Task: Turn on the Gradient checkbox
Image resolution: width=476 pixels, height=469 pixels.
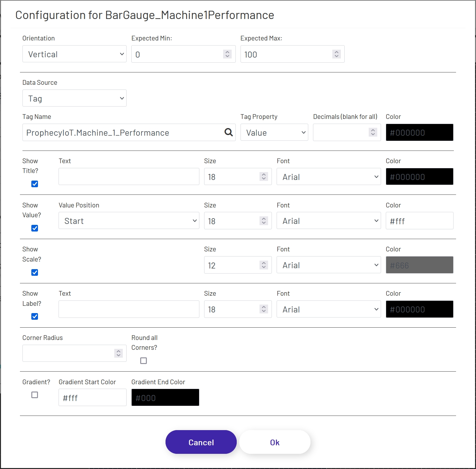Action: pos(35,395)
